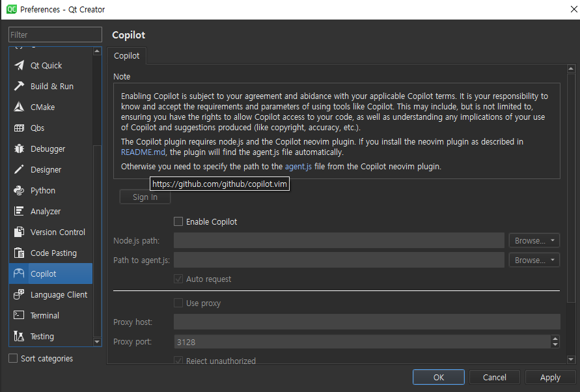The image size is (580, 392).
Task: Confirm settings with the OK button
Action: [438, 377]
